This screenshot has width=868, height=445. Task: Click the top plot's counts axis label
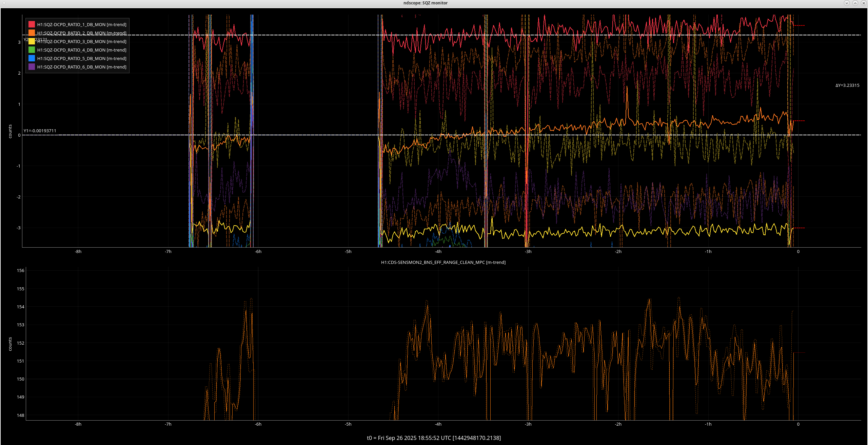pos(10,131)
